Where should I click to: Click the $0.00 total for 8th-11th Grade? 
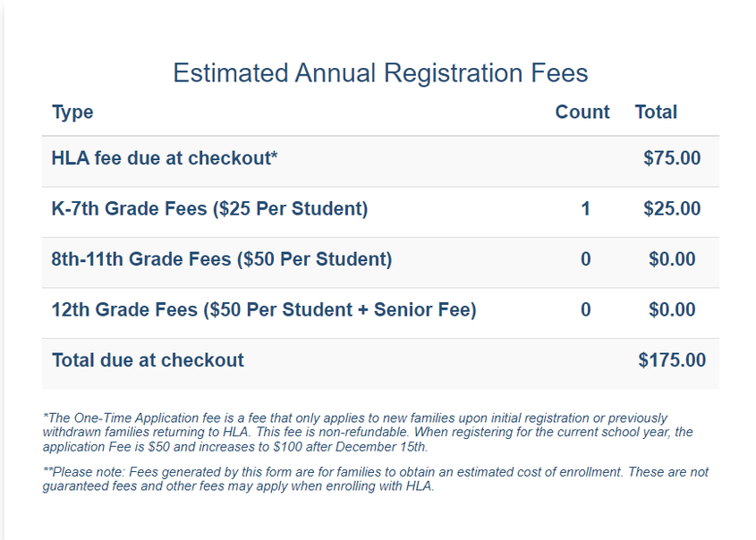(672, 260)
